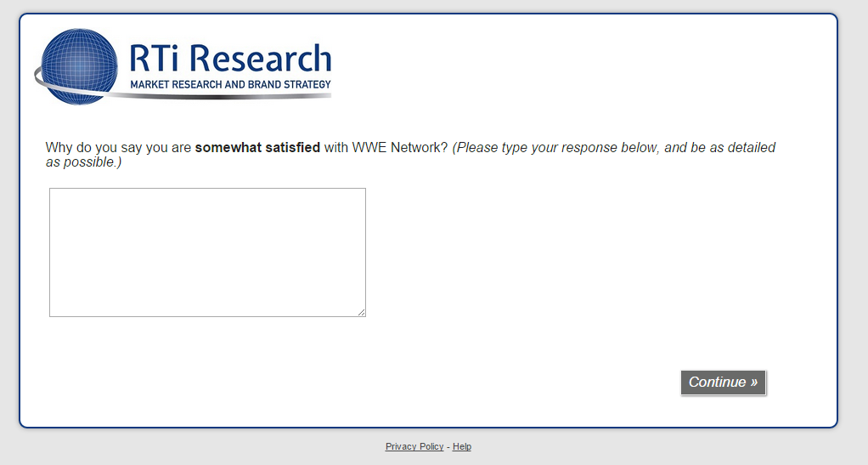Viewport: 868px width, 465px height.
Task: Click the bold "somewhat satisfied" text
Action: [x=257, y=148]
